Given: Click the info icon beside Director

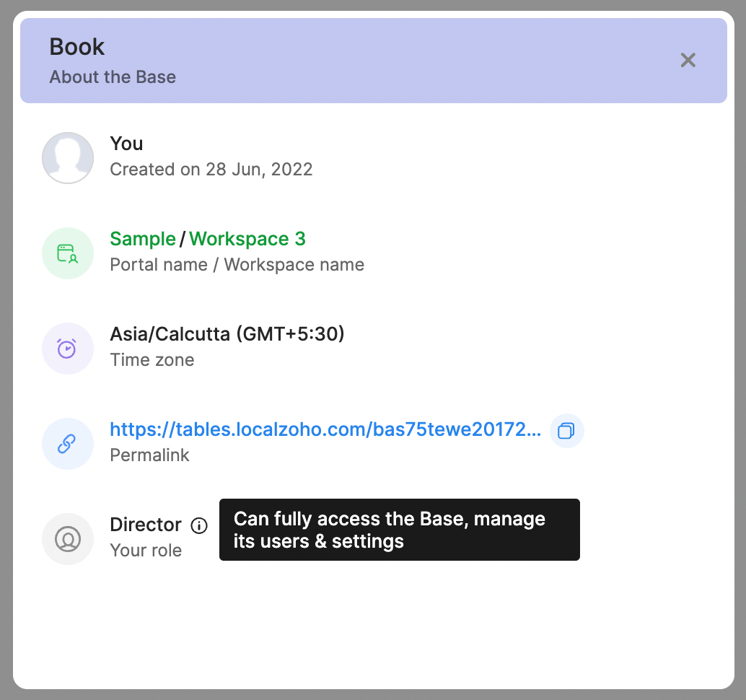Looking at the screenshot, I should [x=199, y=525].
